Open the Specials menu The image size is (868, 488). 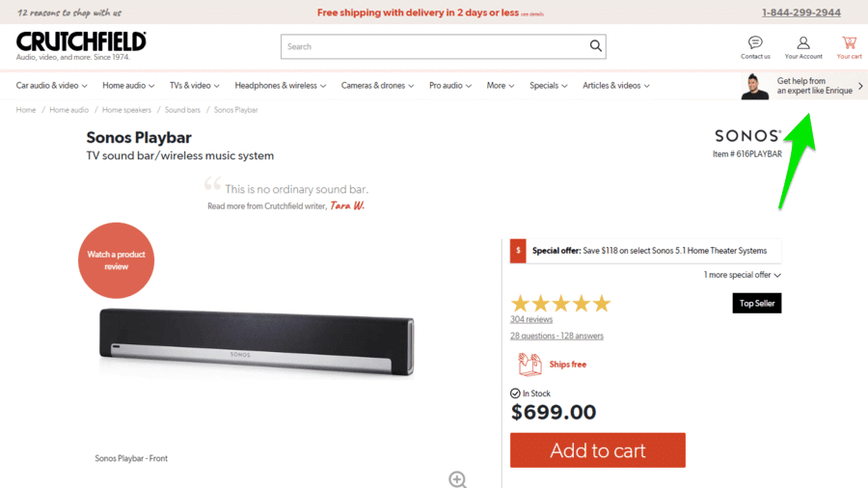tap(548, 86)
